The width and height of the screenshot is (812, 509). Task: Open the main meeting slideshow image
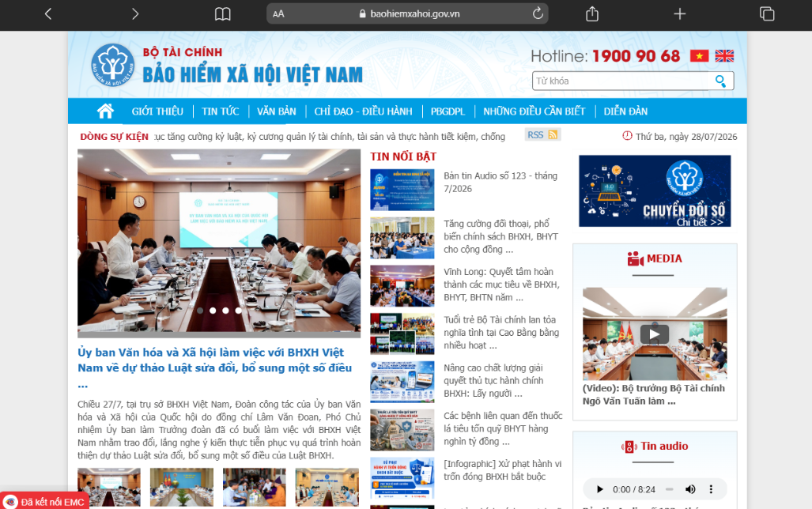[x=219, y=243]
